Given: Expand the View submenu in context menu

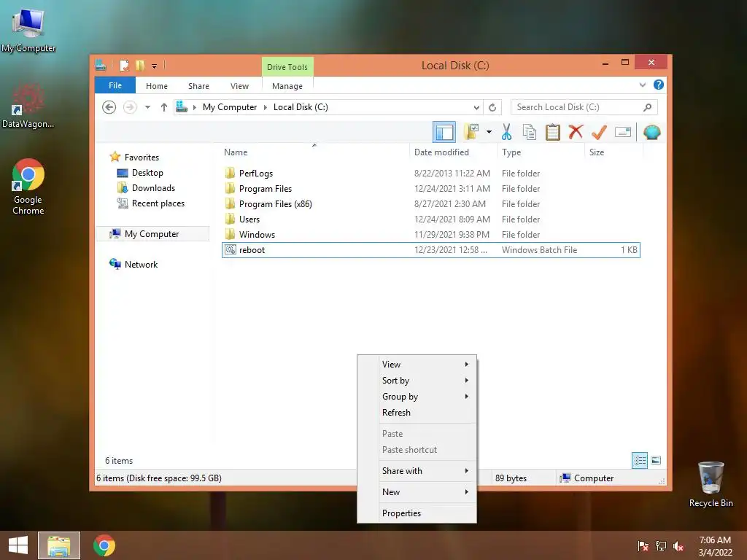Looking at the screenshot, I should [417, 365].
